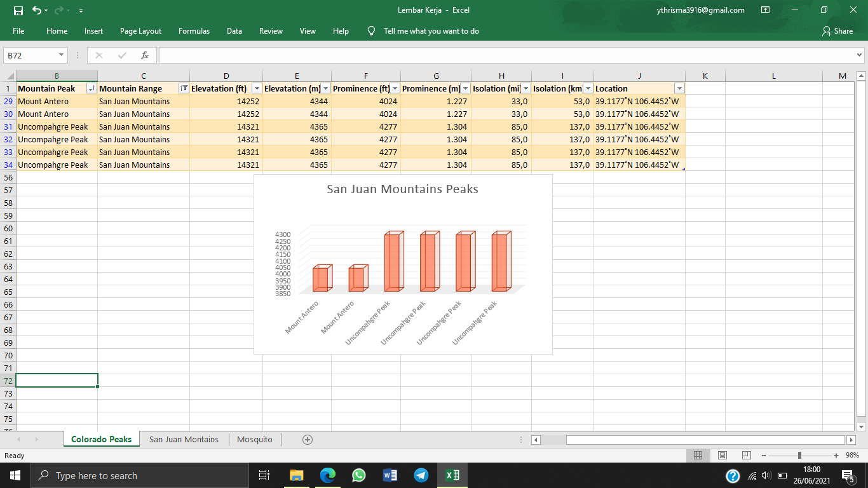868x488 pixels.
Task: Open the Name Box dropdown
Action: 62,55
